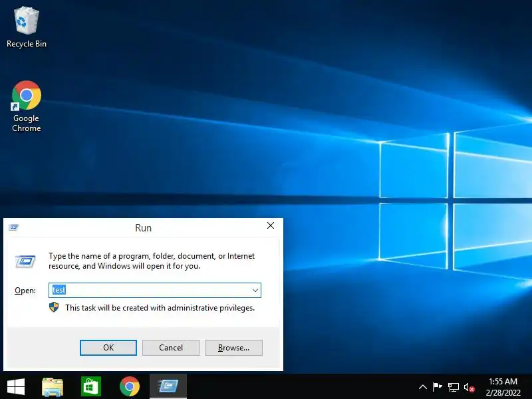Click the administrative shield icon
This screenshot has width=532, height=399.
(x=54, y=307)
